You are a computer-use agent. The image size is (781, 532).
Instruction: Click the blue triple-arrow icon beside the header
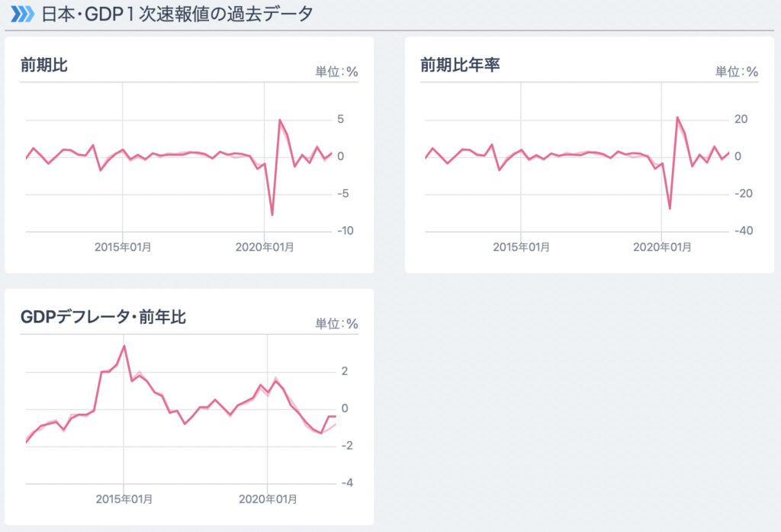21,14
